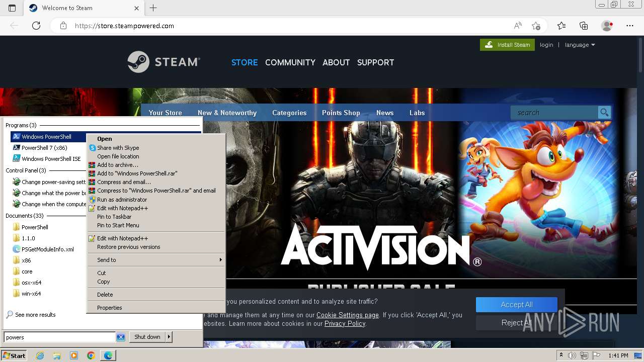This screenshot has width=644, height=362.
Task: Click the Steam store search field
Action: (554, 113)
